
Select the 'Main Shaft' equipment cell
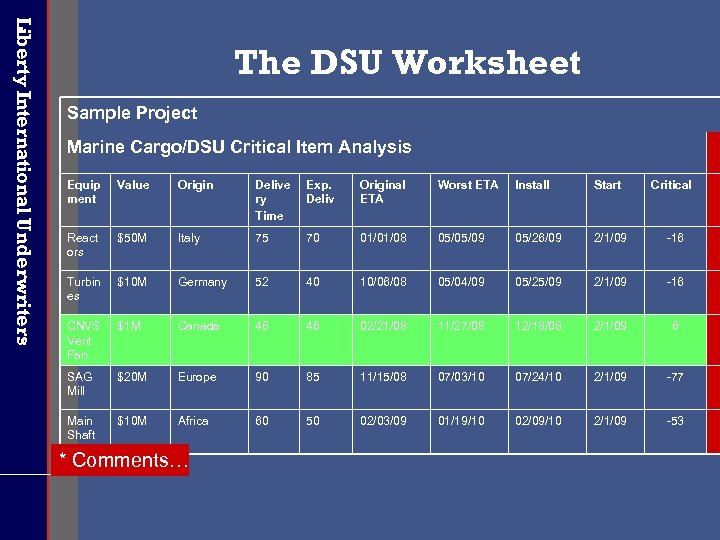pyautogui.click(x=85, y=428)
